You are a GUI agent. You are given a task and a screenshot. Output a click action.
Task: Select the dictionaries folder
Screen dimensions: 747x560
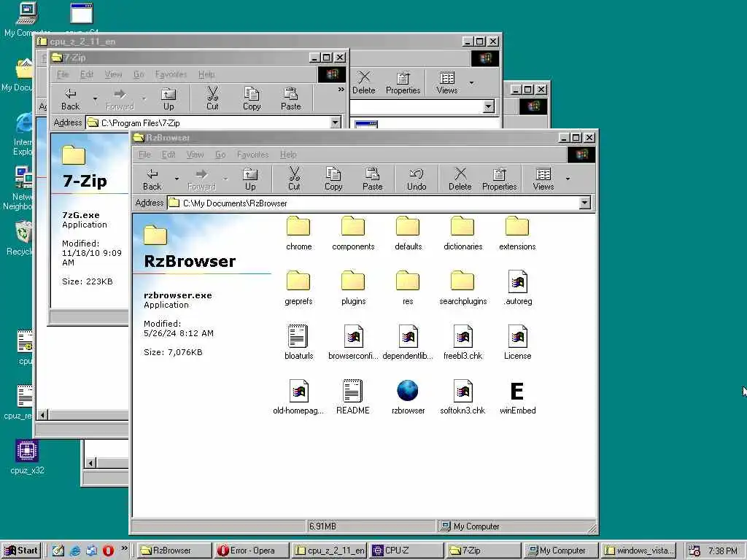pos(462,233)
